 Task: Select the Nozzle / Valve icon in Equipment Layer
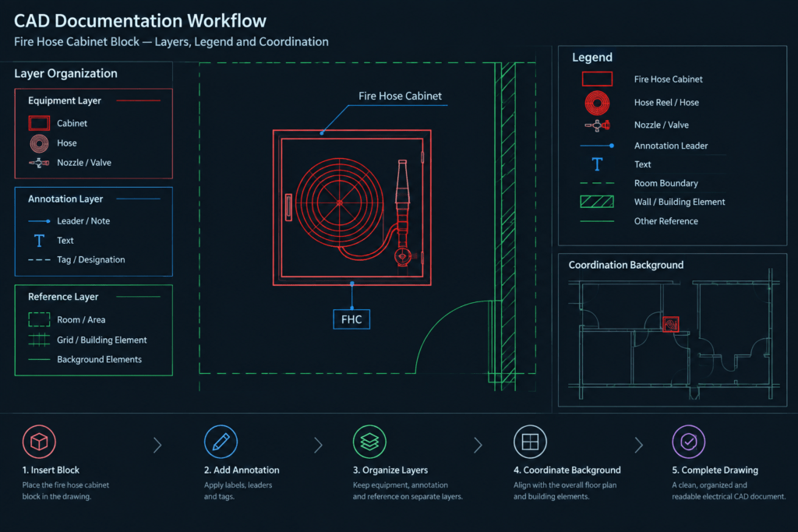pyautogui.click(x=39, y=163)
